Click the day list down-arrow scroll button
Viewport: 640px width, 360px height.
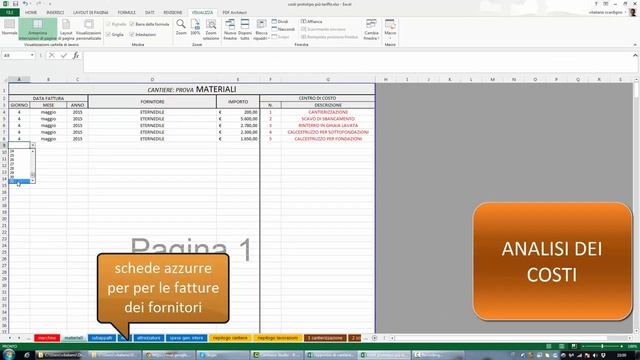[x=33, y=181]
